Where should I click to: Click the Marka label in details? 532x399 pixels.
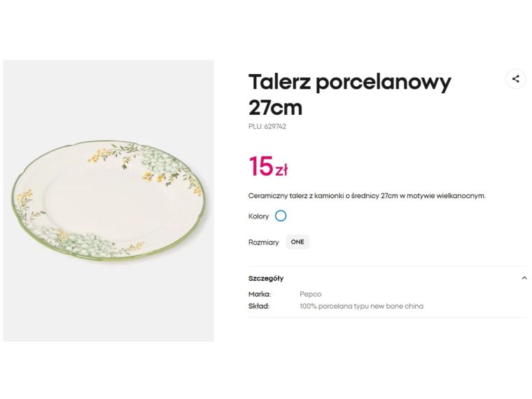tap(259, 294)
